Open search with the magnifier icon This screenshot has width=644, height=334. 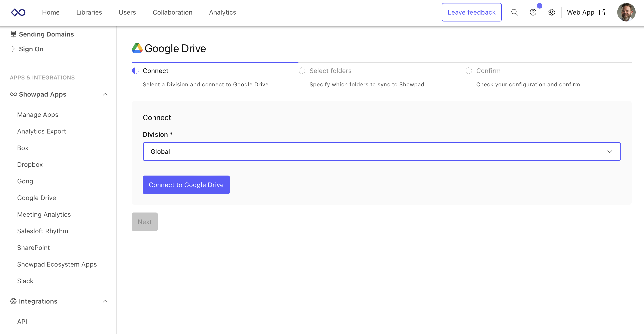point(514,12)
